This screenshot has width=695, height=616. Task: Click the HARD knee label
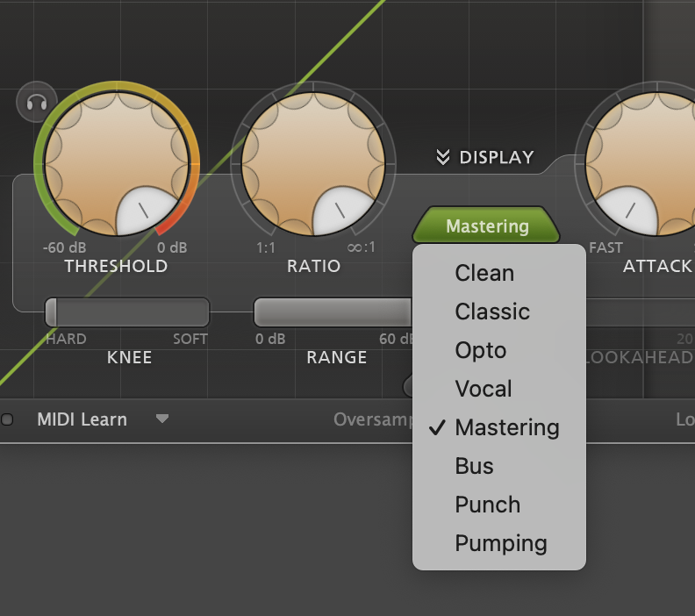[66, 339]
